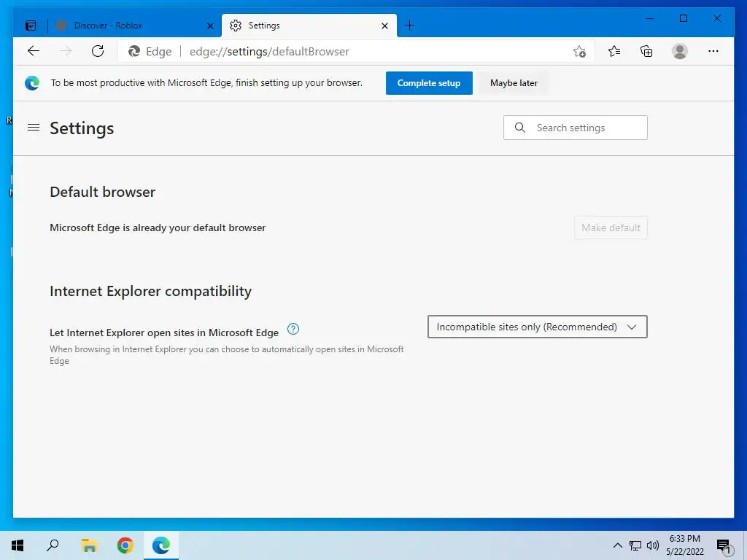This screenshot has height=560, width=747.
Task: Maximize the Edge window
Action: coord(683,18)
